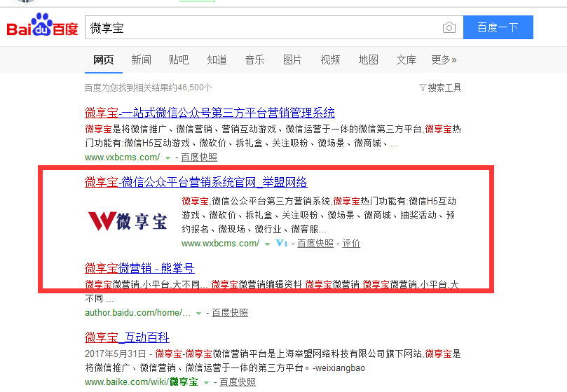The image size is (567, 392).
Task: Click the 百度一下 search button
Action: pos(498,27)
